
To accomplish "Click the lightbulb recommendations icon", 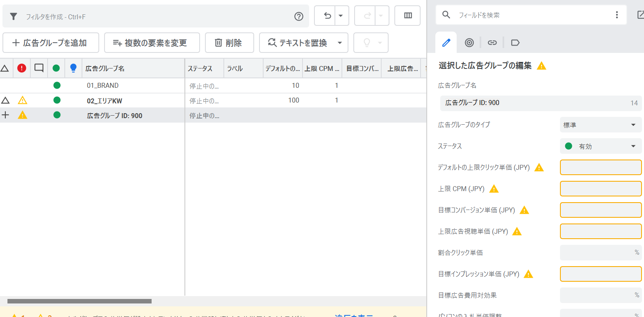I will tap(367, 43).
